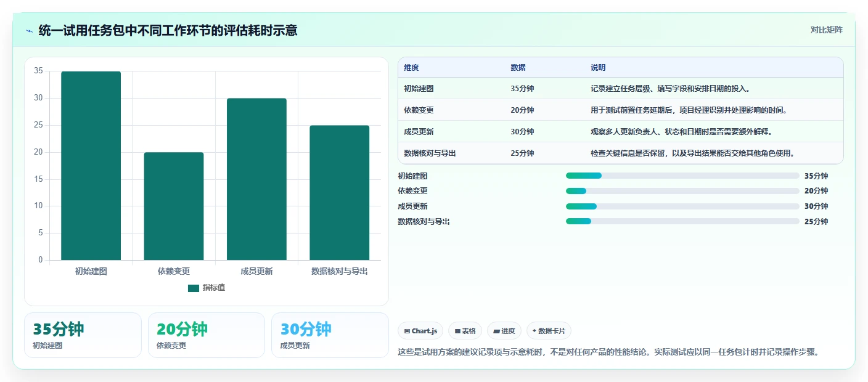Click the 数据核对与导出 bar in the chart

[340, 193]
